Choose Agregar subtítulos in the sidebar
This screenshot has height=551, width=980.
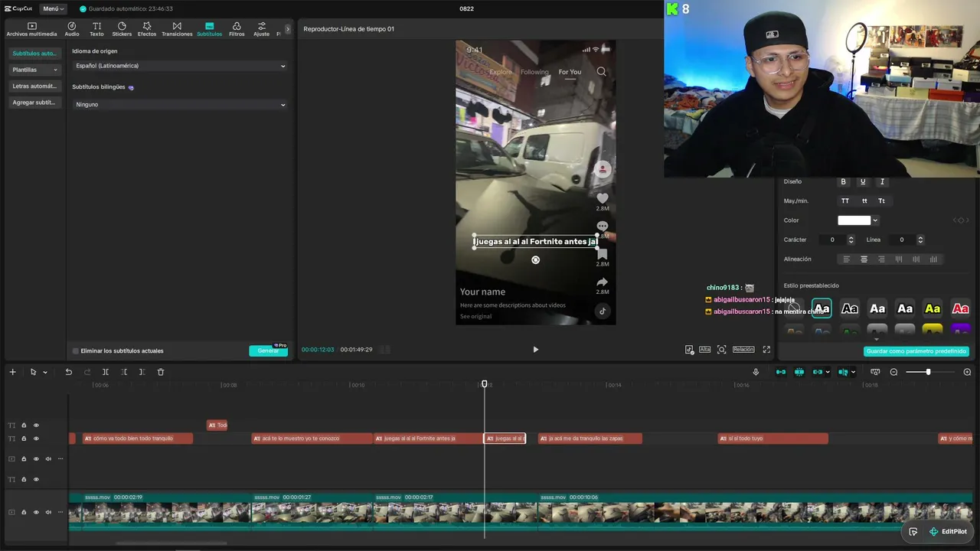pos(35,103)
